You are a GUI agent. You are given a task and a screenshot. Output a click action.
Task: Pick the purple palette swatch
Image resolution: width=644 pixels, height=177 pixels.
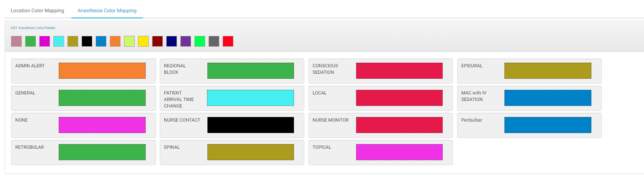click(x=186, y=41)
